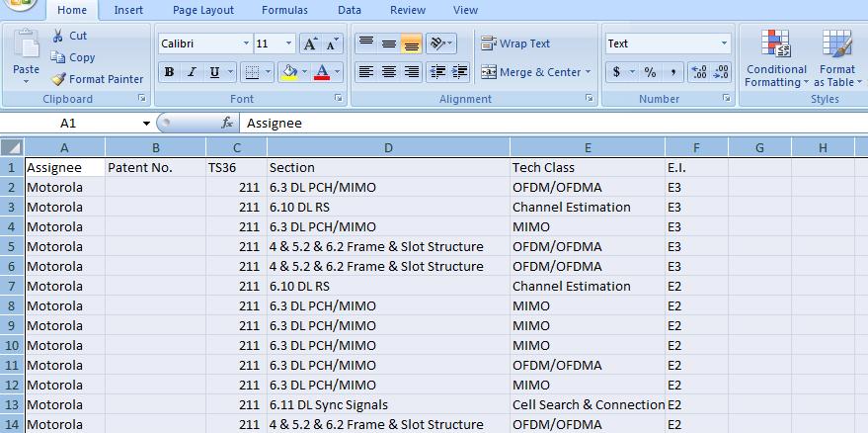This screenshot has width=868, height=433.
Task: Expand Merge & Center options arrow
Action: point(588,72)
